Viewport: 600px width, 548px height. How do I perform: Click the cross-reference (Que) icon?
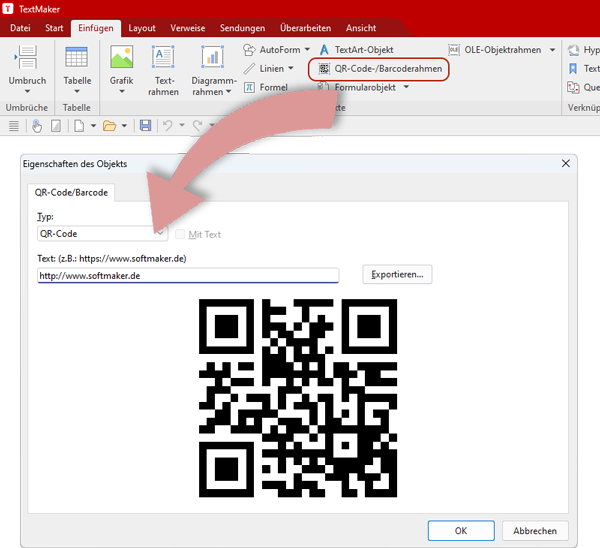[x=573, y=87]
